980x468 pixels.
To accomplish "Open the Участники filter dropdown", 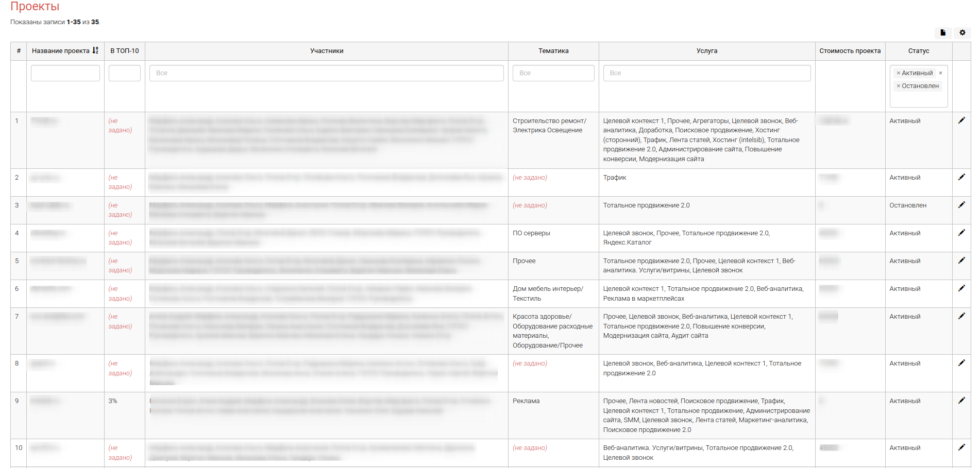I will pos(326,73).
